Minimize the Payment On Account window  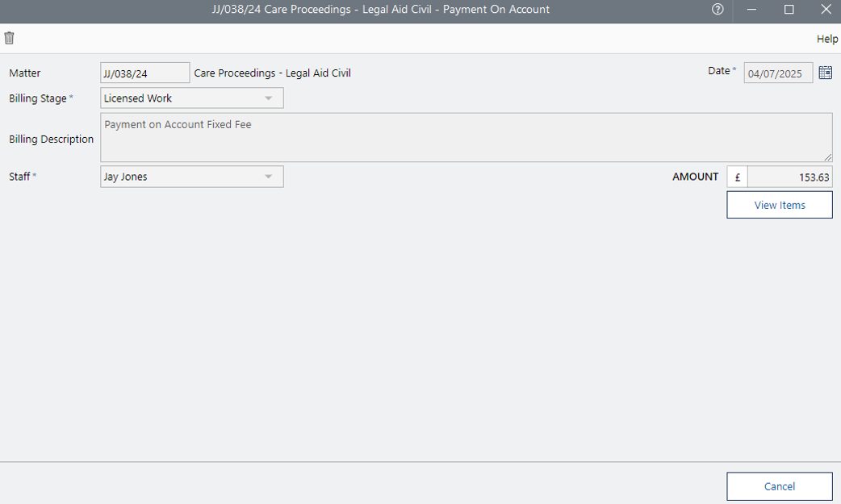(752, 10)
